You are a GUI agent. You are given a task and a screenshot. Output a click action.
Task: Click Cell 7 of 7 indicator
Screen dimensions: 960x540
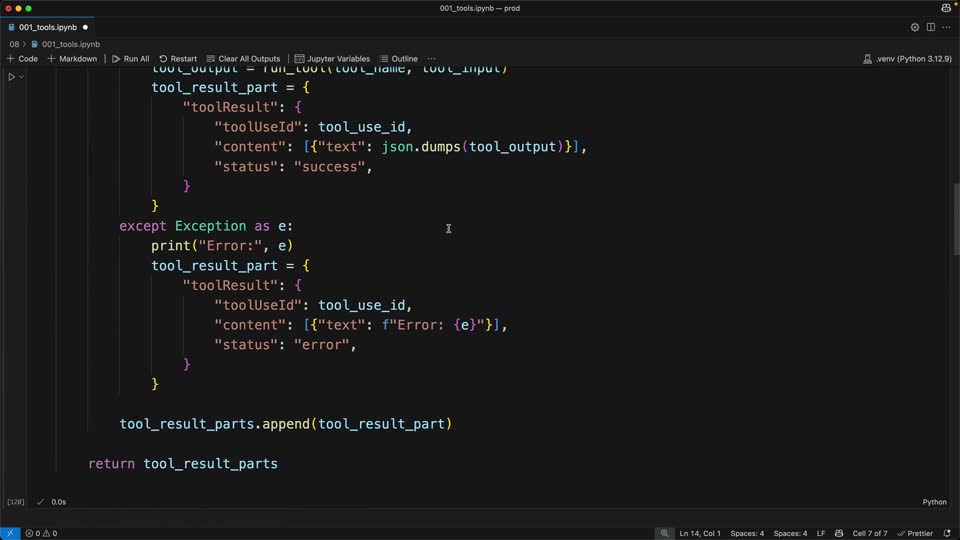click(x=869, y=533)
